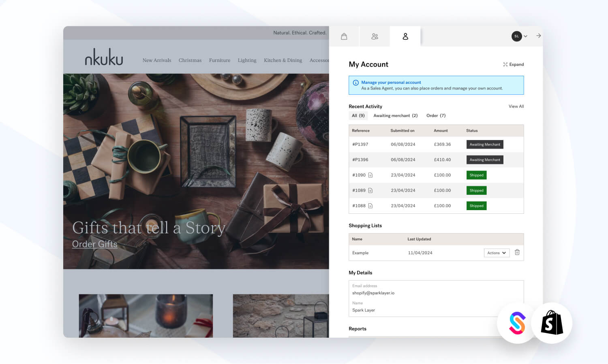The image size is (608, 364).
Task: Click the right arrow icon to close panel
Action: click(x=538, y=36)
